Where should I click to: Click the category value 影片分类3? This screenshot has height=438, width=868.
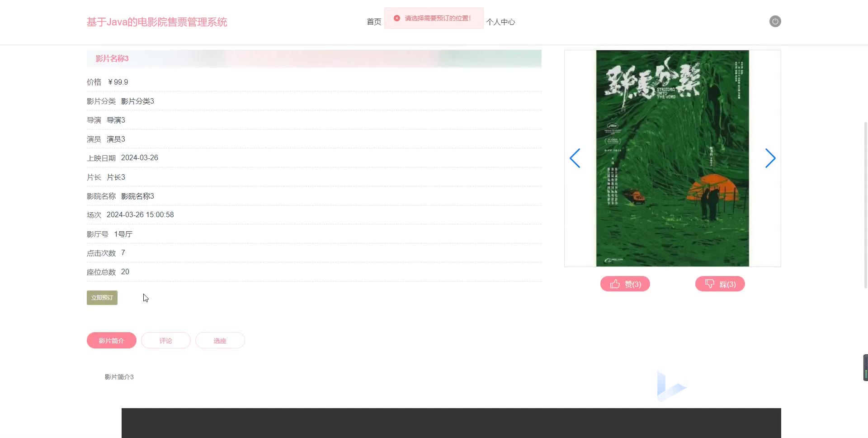coord(137,101)
